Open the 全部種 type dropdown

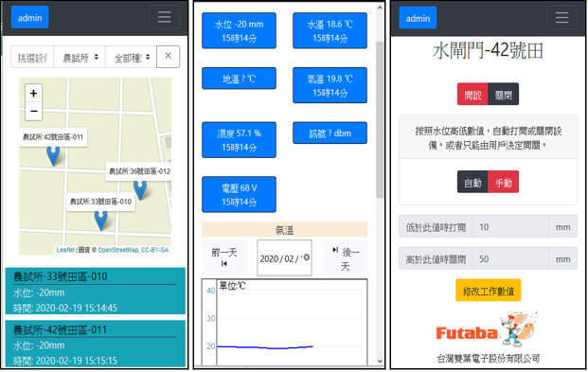(132, 57)
